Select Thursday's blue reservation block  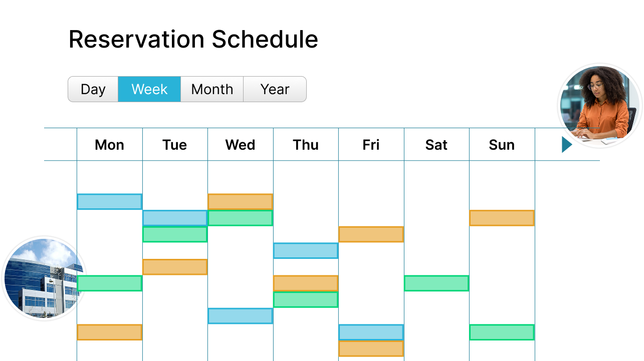click(305, 250)
